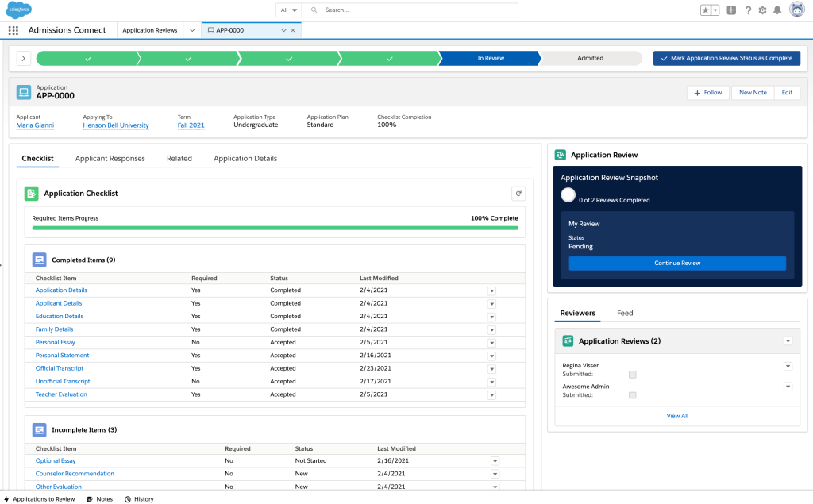Close the APP-0000 workspace tab
Image resolution: width=813 pixels, height=504 pixels.
tap(293, 30)
